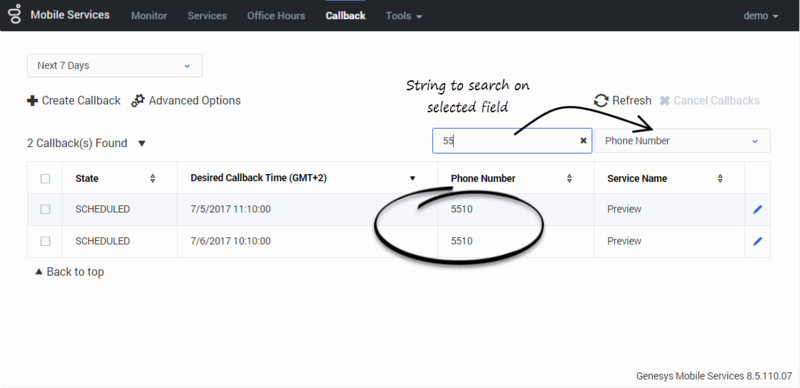The image size is (800, 388).
Task: Tick the select-all checkbox in the table header
Action: point(45,179)
